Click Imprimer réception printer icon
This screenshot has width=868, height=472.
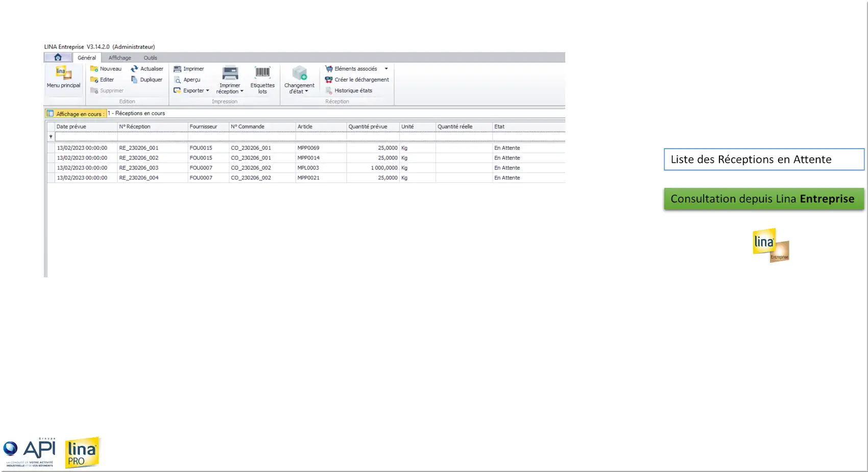pos(230,73)
